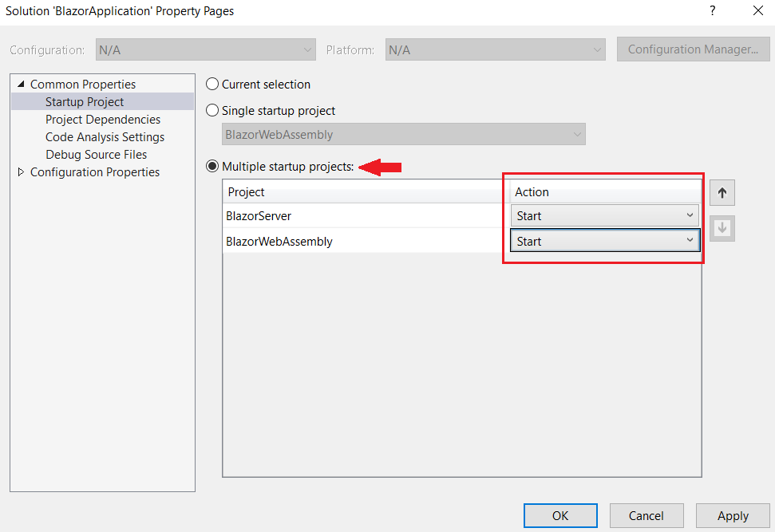
Task: Click the help question mark icon
Action: pos(713,11)
